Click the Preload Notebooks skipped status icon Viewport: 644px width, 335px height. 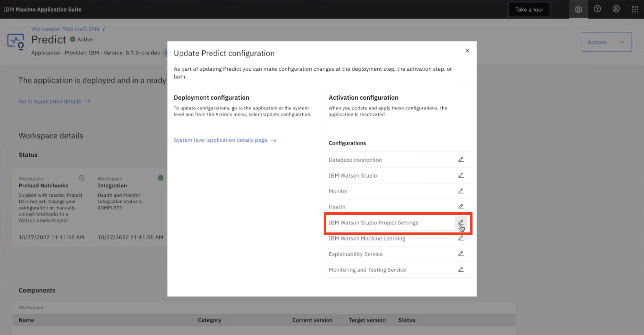tap(81, 178)
